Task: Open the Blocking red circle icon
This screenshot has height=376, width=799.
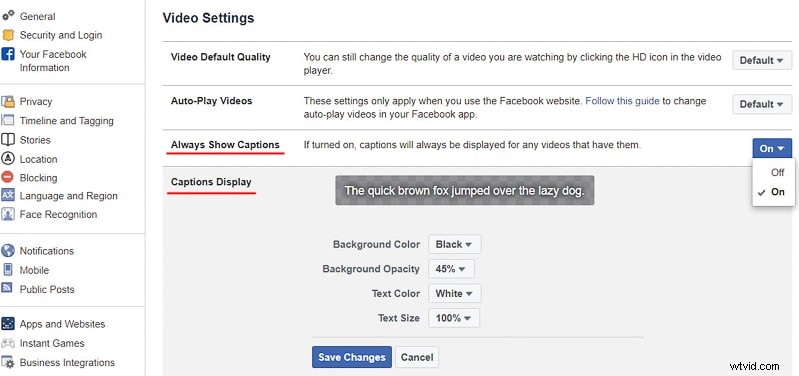Action: coord(8,177)
